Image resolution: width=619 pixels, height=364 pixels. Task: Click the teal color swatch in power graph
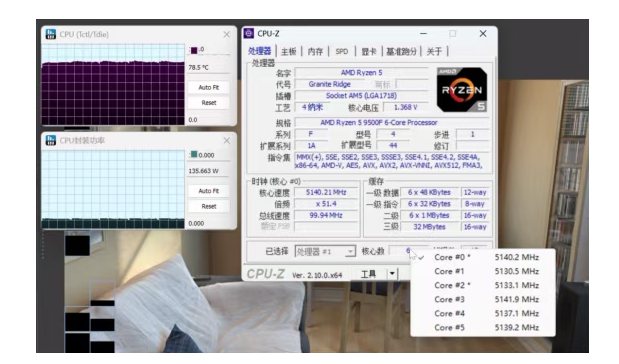[194, 155]
